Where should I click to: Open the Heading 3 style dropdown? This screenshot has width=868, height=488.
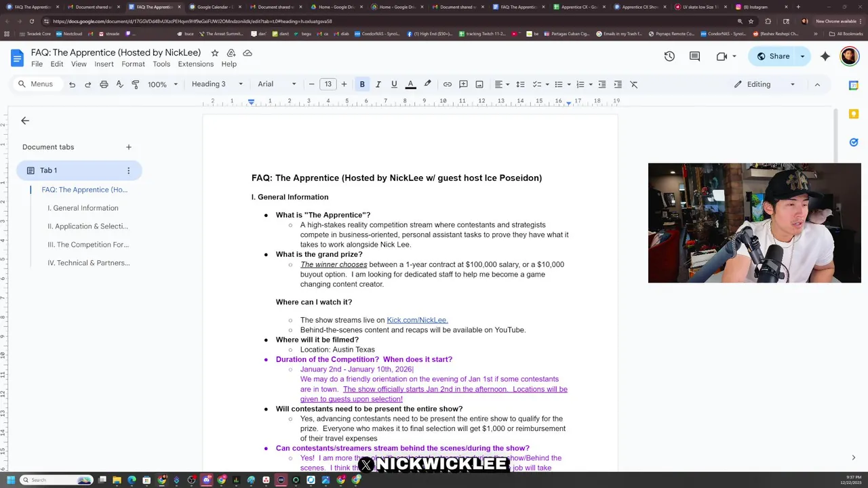tap(217, 84)
